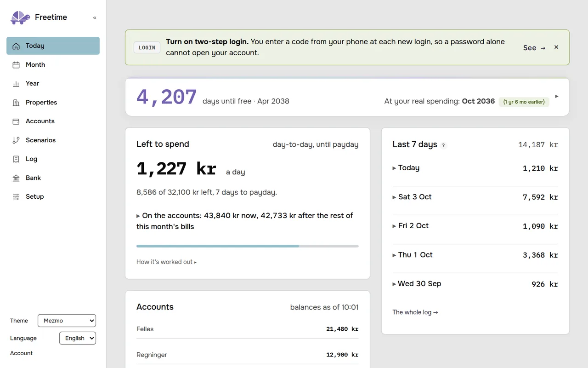Open The whole log link
The width and height of the screenshot is (588, 368).
(415, 312)
